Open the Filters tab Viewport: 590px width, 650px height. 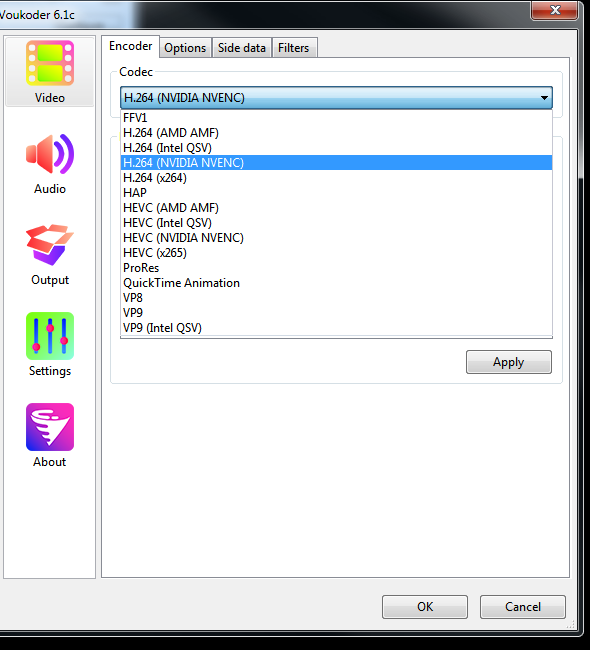click(x=294, y=48)
